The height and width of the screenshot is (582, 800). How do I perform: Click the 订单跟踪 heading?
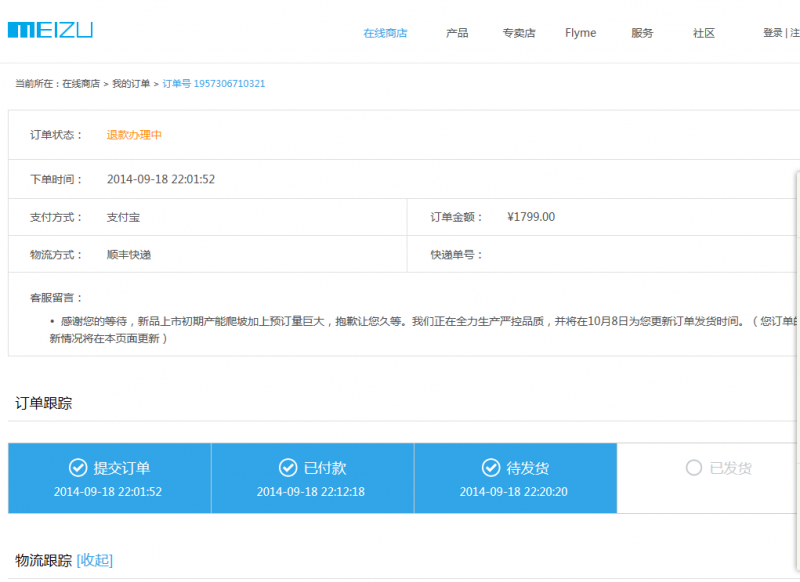pyautogui.click(x=43, y=403)
